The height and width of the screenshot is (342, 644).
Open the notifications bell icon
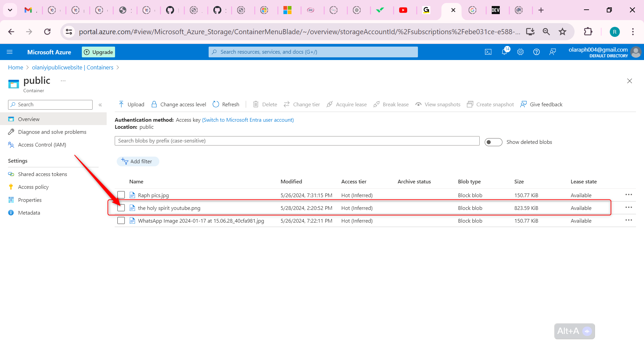504,52
